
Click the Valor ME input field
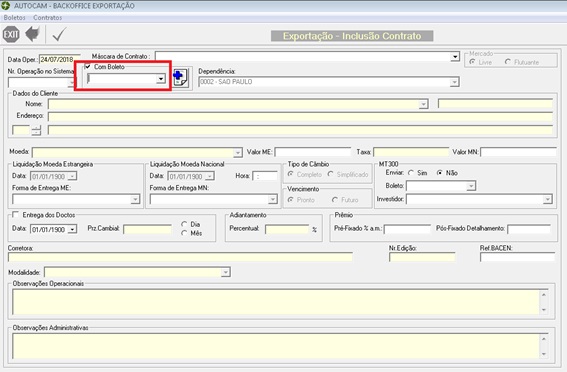tap(313, 152)
